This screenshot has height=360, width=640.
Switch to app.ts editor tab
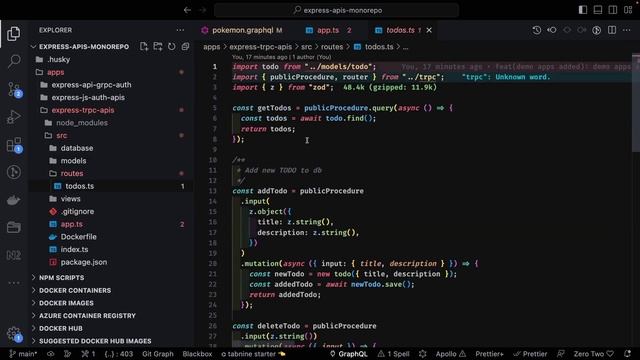pos(328,30)
